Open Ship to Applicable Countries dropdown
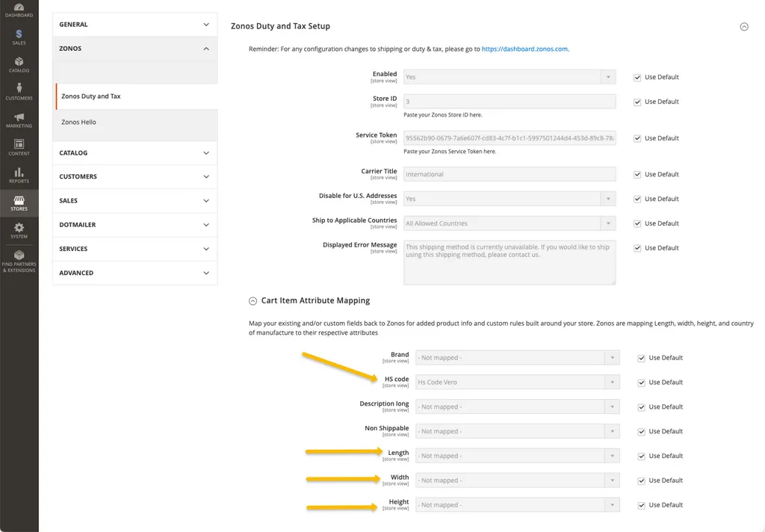 click(x=510, y=223)
